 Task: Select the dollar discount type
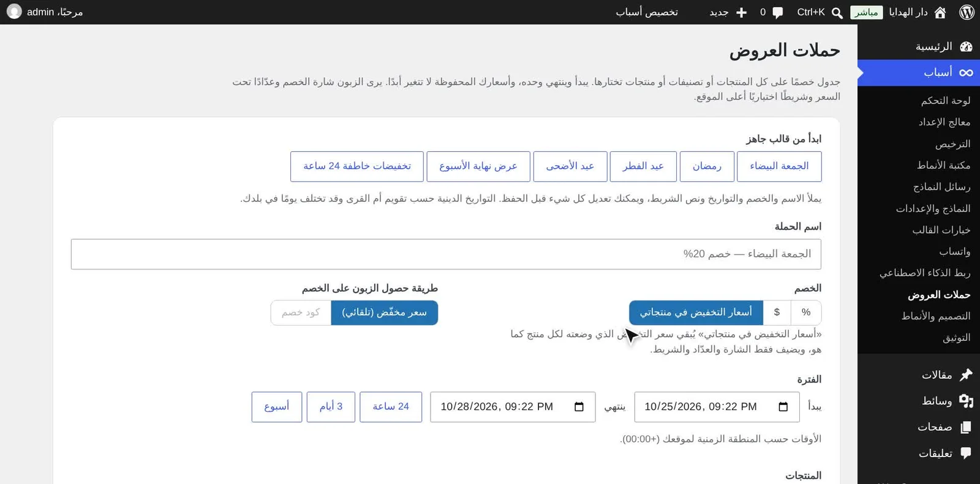pos(777,313)
